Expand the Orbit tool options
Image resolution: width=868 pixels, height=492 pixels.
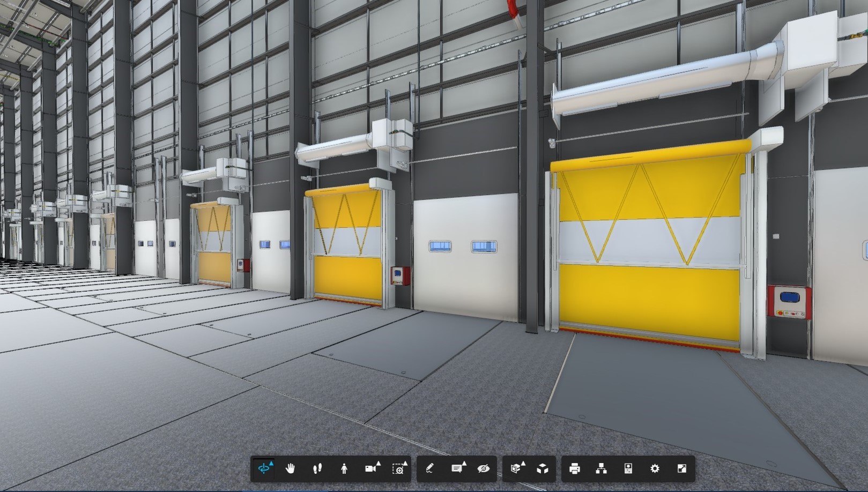271,463
